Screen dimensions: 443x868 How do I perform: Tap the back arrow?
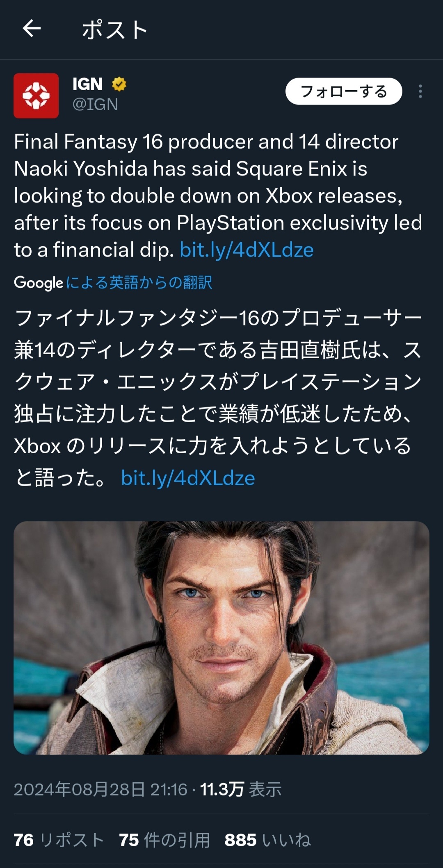[32, 29]
